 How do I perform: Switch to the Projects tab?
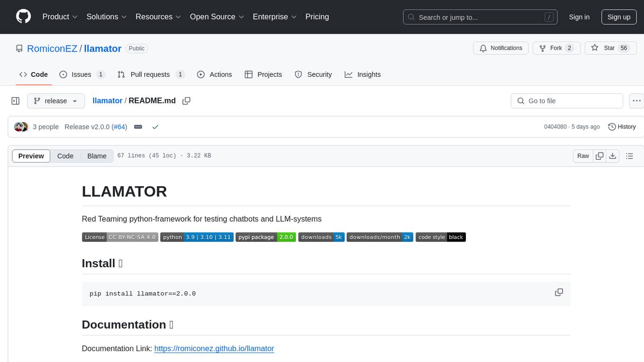click(263, 74)
